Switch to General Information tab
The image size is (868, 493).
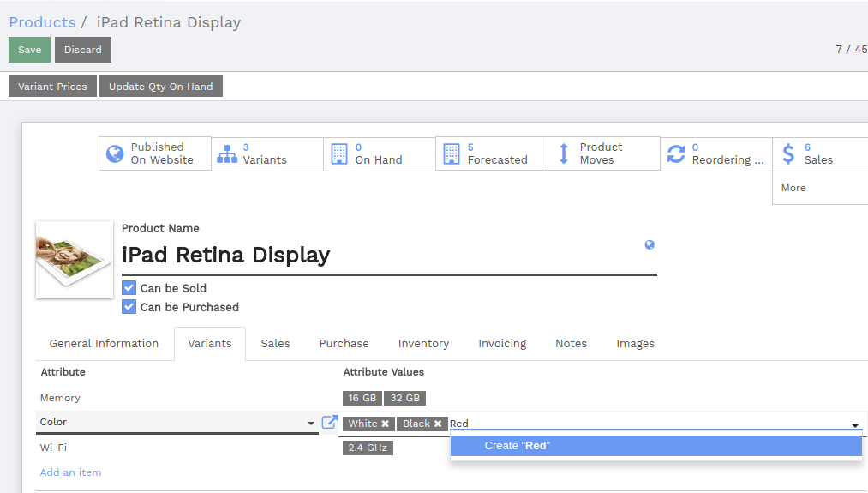tap(104, 344)
